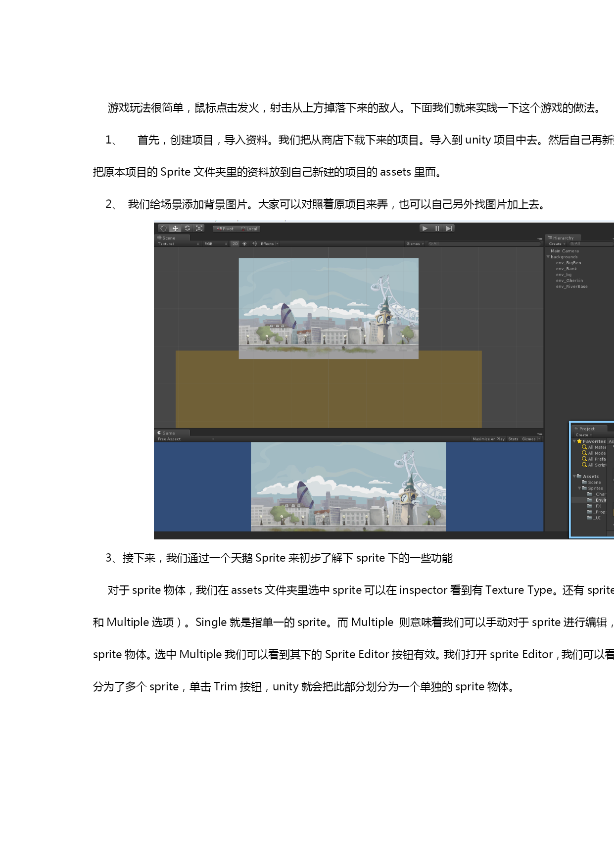Collapse the Sprites folder in Project
This screenshot has width=614, height=868.
coord(579,488)
